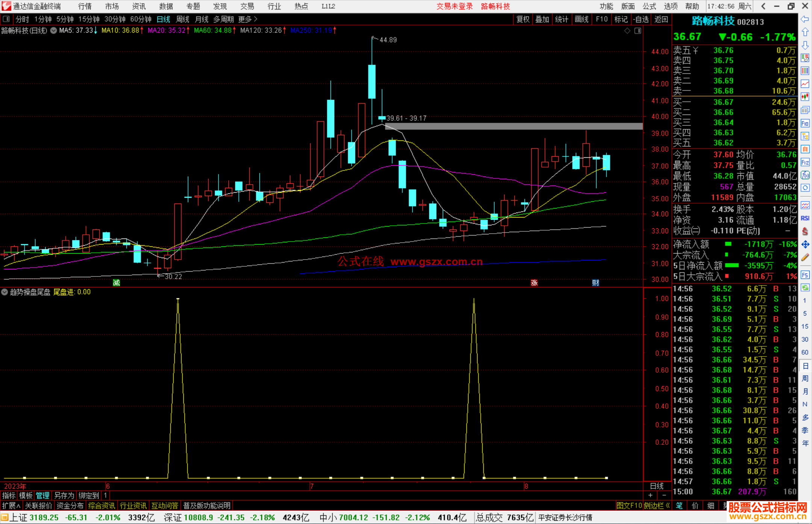Expand the 更多 period options

247,19
